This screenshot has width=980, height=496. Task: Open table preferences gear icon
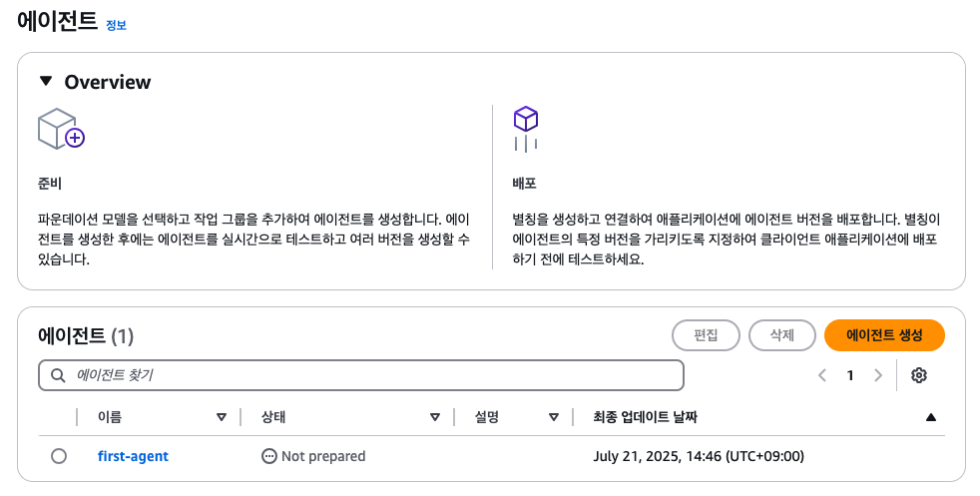point(919,375)
